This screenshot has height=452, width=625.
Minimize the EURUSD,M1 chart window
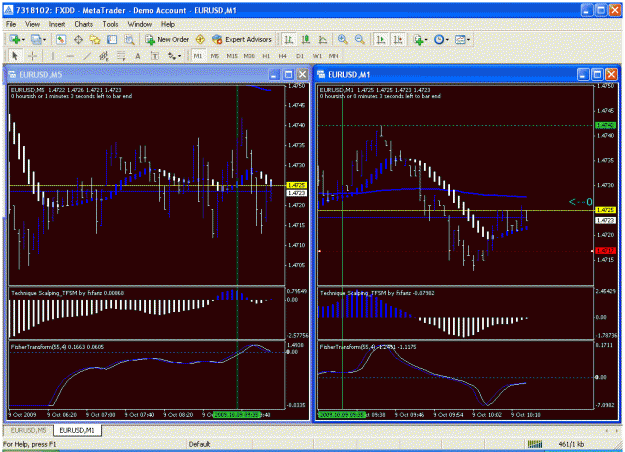[x=583, y=75]
